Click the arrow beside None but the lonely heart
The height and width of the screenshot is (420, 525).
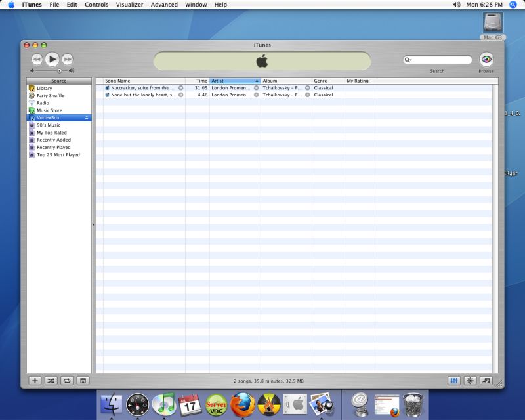tap(181, 94)
